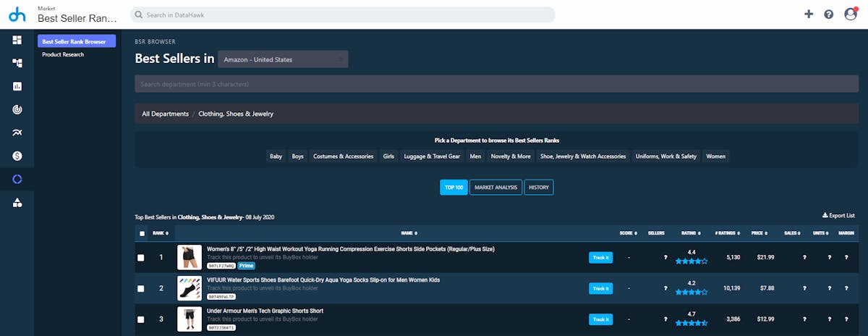The width and height of the screenshot is (868, 336).
Task: Open the Amazon - United States marketplace dropdown
Action: point(283,59)
